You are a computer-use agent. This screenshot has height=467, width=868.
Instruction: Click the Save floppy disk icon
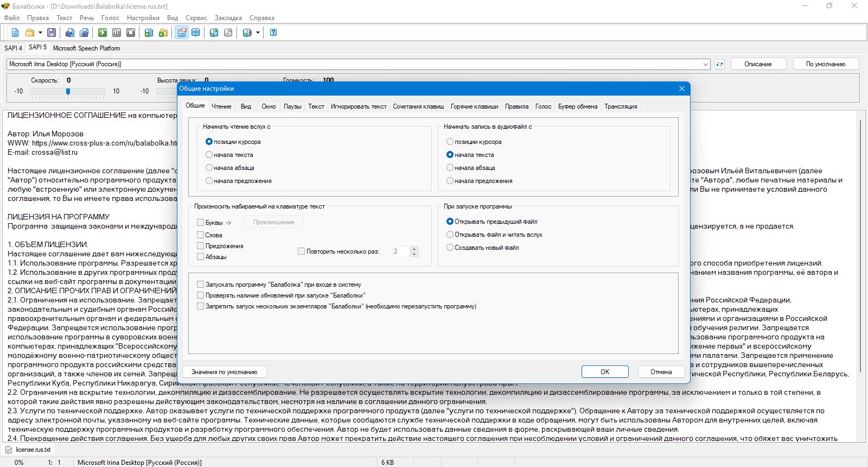click(x=52, y=33)
